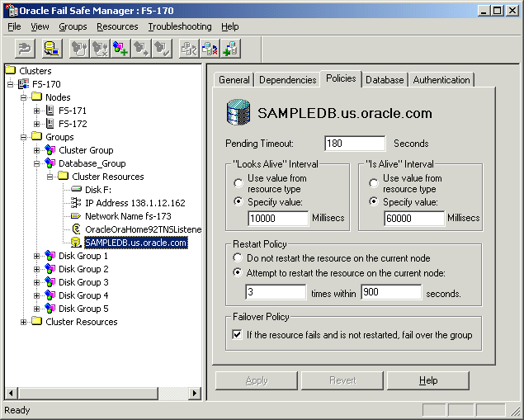Viewport: 524px width, 420px height.
Task: Click the create group toolbar icon with green plus
Action: (120, 49)
